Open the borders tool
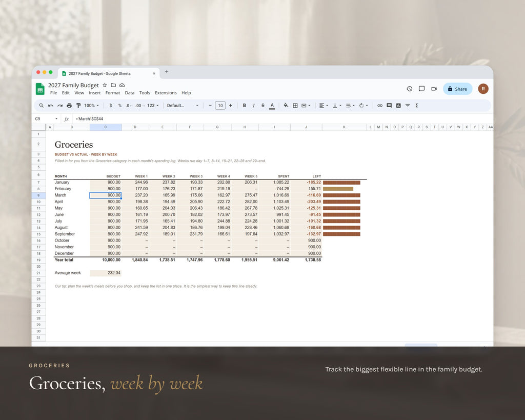This screenshot has height=420, width=525. [x=295, y=106]
